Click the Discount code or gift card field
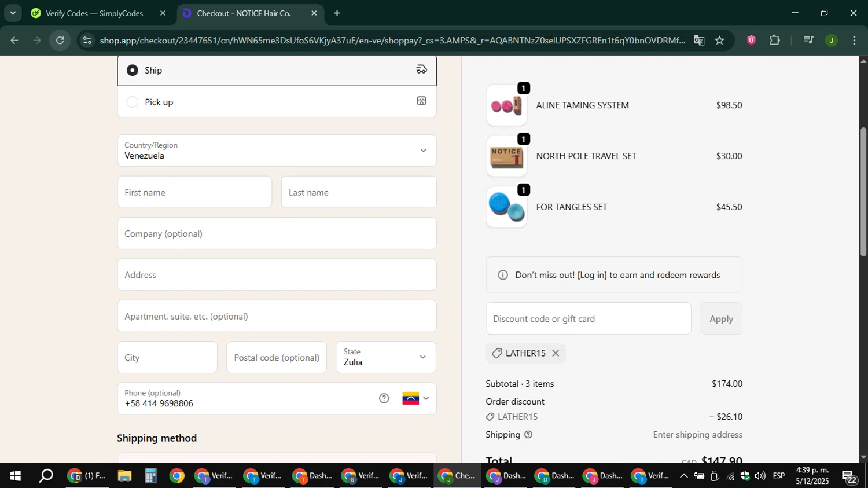This screenshot has height=488, width=868. [x=589, y=318]
